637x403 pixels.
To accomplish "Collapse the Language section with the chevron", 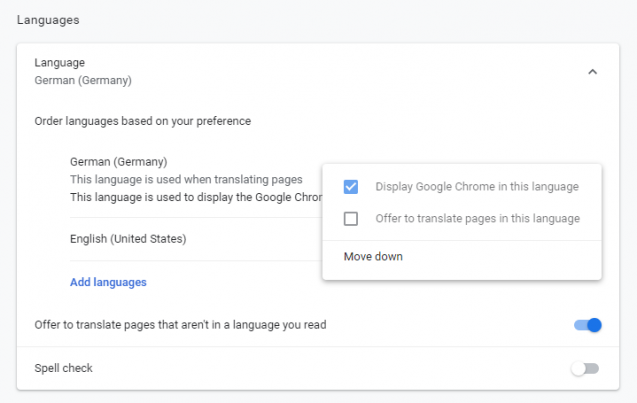I will (592, 72).
